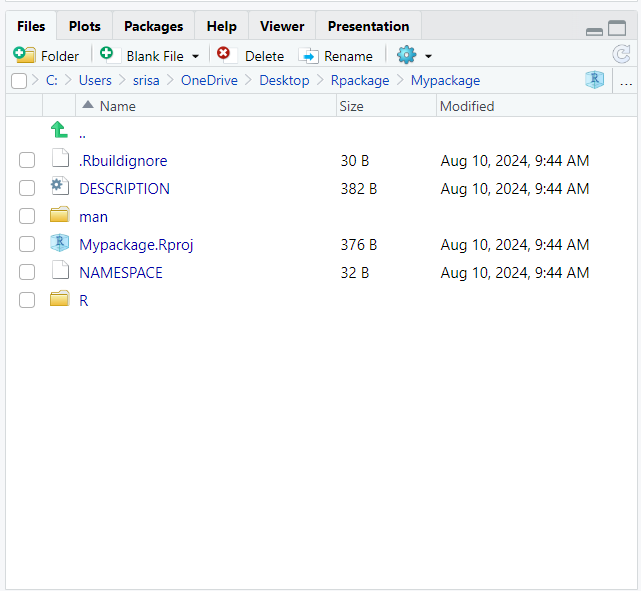Click the R project icon in breadcrumb bar

(594, 80)
